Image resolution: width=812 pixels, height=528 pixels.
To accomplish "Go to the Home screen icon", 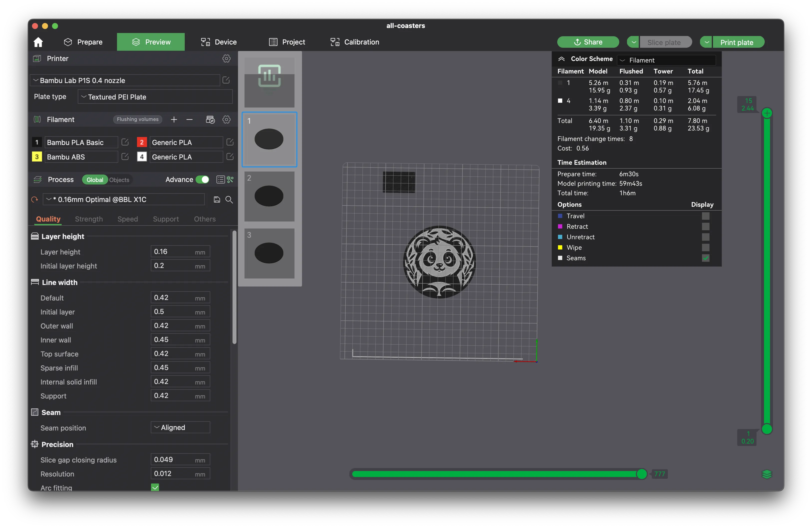I will [x=38, y=42].
